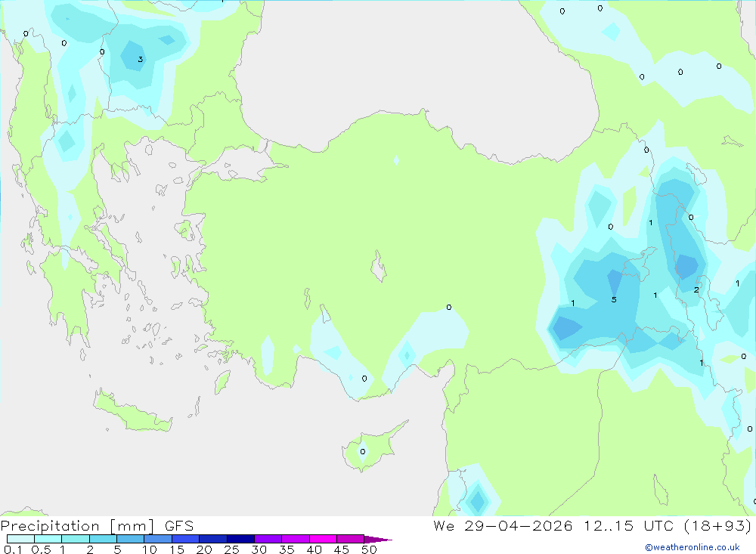Screen dimensions: 756x554
Task: Select the 45–50 mm legend swatch
Action: (350, 539)
